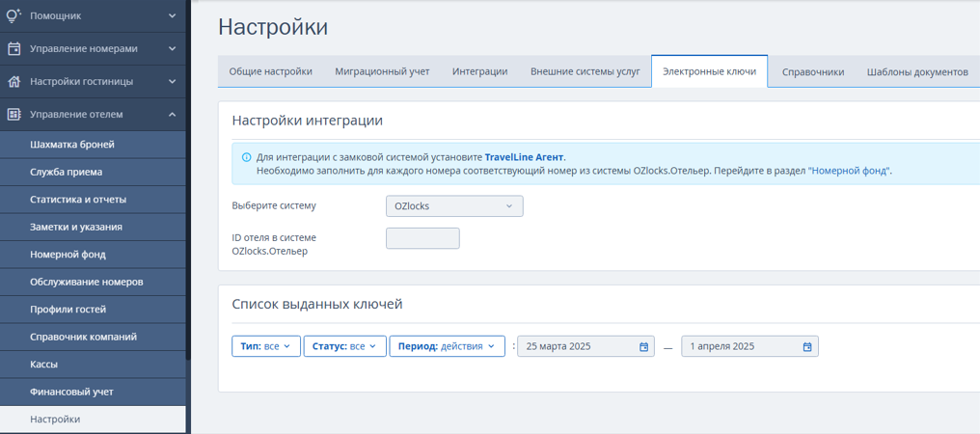Open Шахматка броней in sidebar

[x=94, y=145]
